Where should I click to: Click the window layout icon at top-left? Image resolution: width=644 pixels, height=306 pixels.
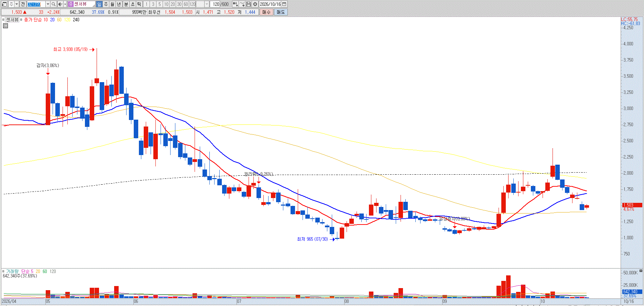[x=4, y=4]
